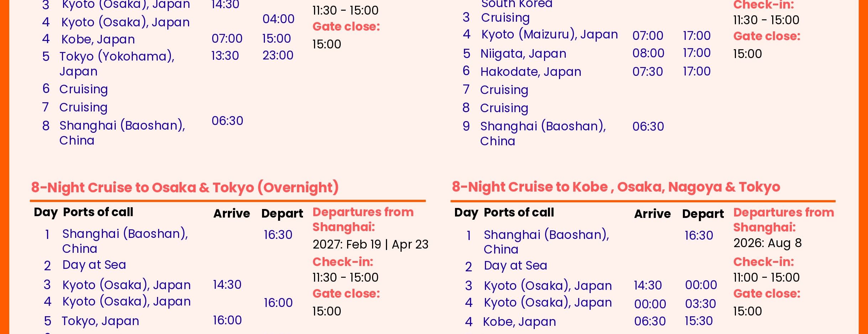Image resolution: width=868 pixels, height=334 pixels.
Task: Click the 04:00 departure time
Action: click(278, 19)
